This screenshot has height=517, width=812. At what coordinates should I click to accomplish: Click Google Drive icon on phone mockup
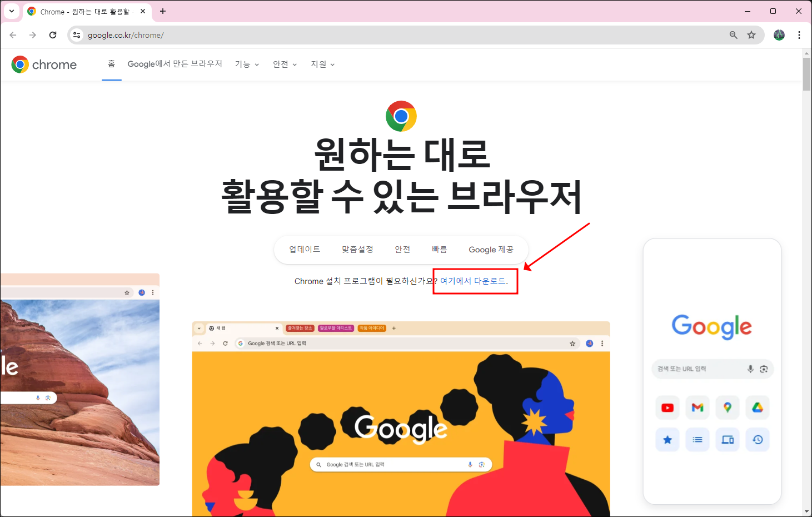[758, 408]
